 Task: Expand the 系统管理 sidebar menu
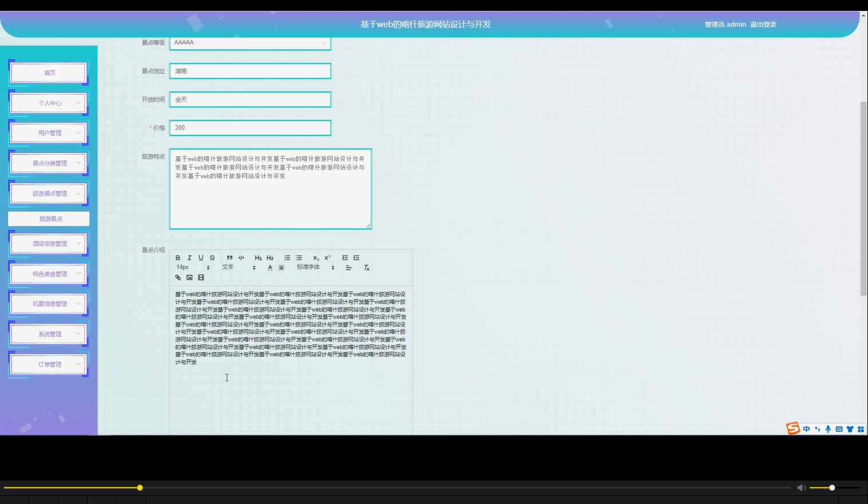(49, 334)
